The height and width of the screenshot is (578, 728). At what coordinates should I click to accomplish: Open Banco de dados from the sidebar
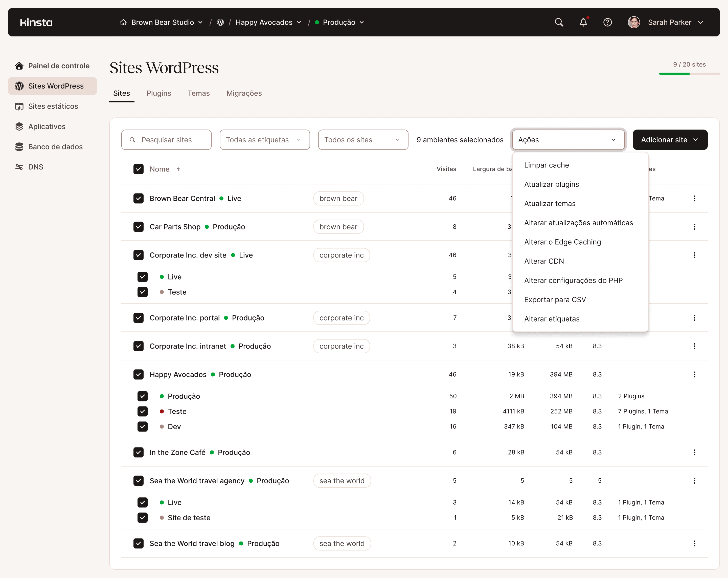[55, 147]
